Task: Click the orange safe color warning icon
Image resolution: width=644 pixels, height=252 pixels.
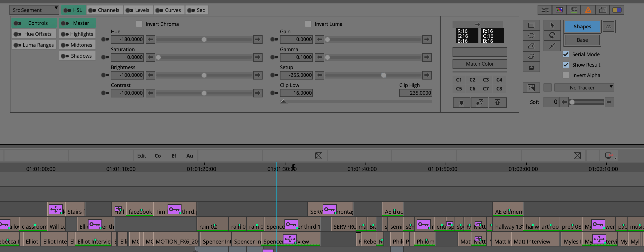Action: pos(588,10)
